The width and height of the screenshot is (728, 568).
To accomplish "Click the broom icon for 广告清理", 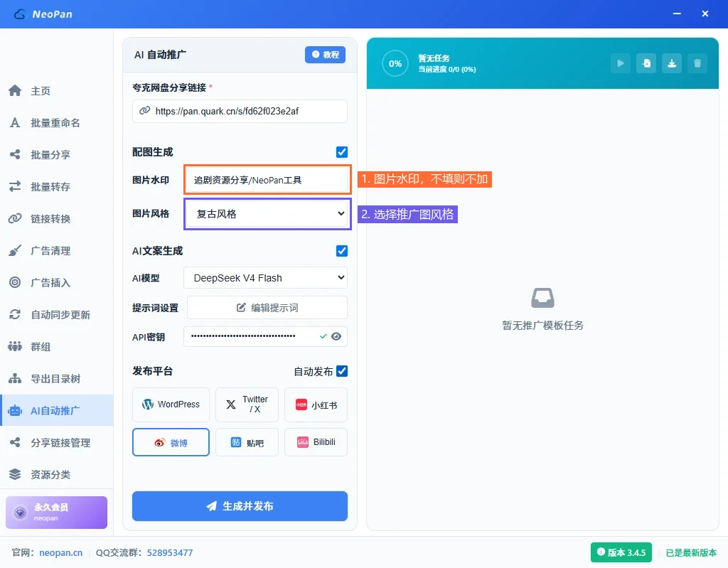I will click(x=15, y=251).
